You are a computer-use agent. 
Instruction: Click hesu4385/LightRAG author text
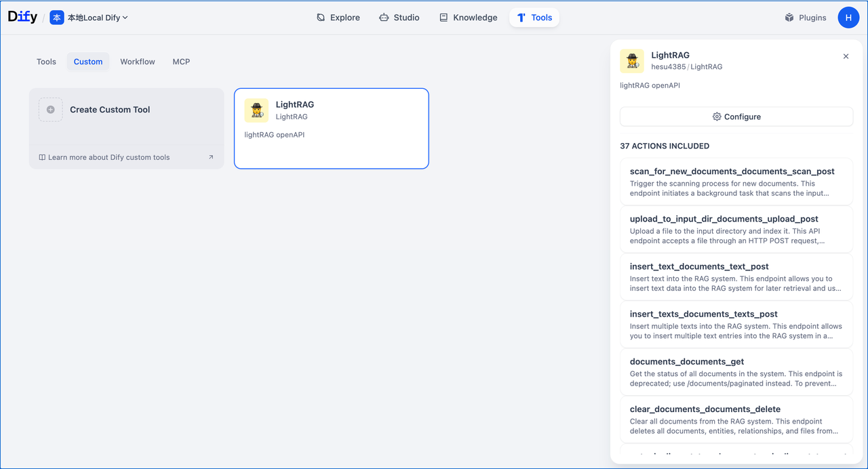tap(687, 67)
